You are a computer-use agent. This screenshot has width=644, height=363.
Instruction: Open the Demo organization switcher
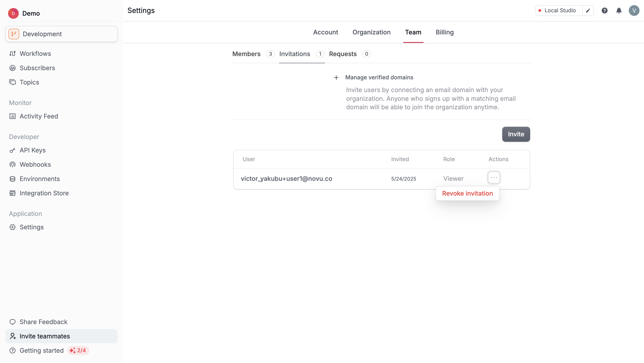tap(24, 13)
